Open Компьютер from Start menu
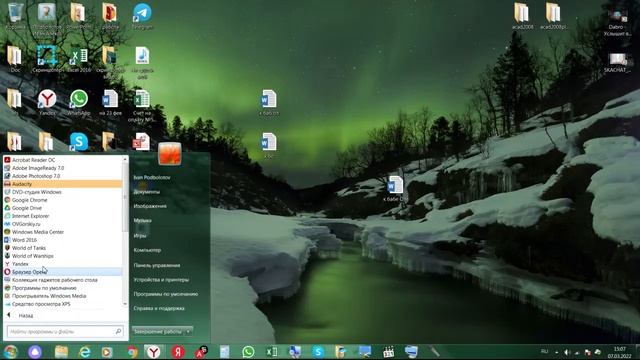640x360 pixels. (147, 250)
